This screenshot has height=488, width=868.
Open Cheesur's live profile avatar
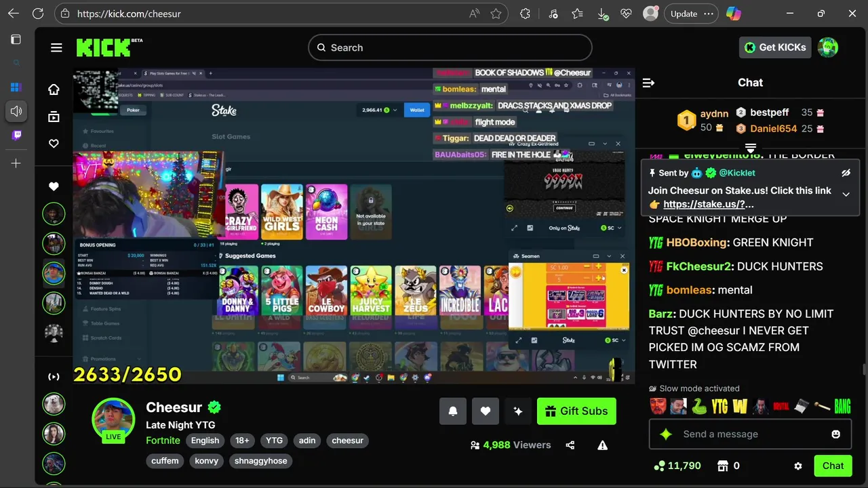click(113, 420)
